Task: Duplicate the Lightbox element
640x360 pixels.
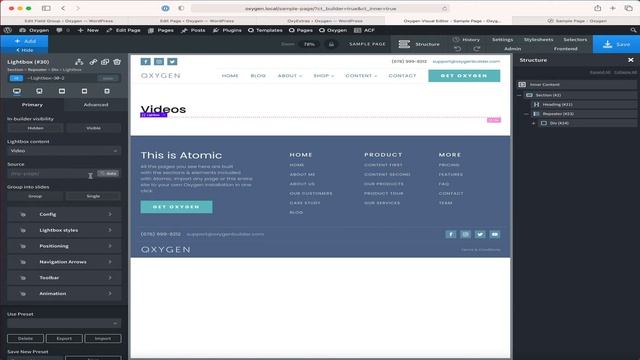Action: coord(105,62)
